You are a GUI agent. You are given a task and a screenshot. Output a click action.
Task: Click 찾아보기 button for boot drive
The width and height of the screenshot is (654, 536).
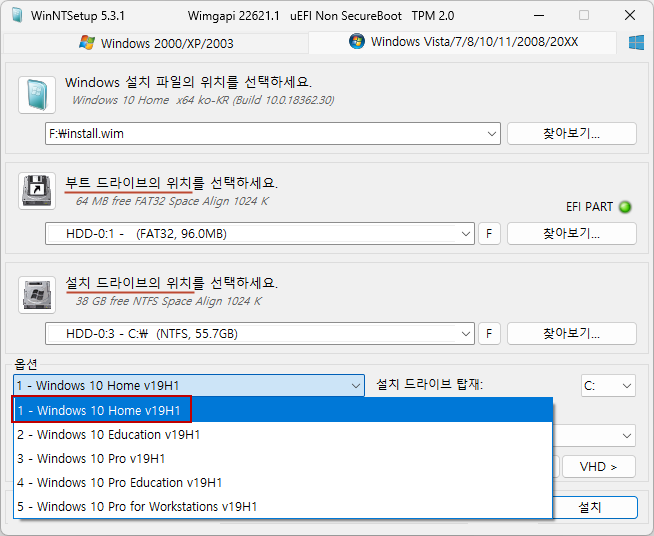571,234
